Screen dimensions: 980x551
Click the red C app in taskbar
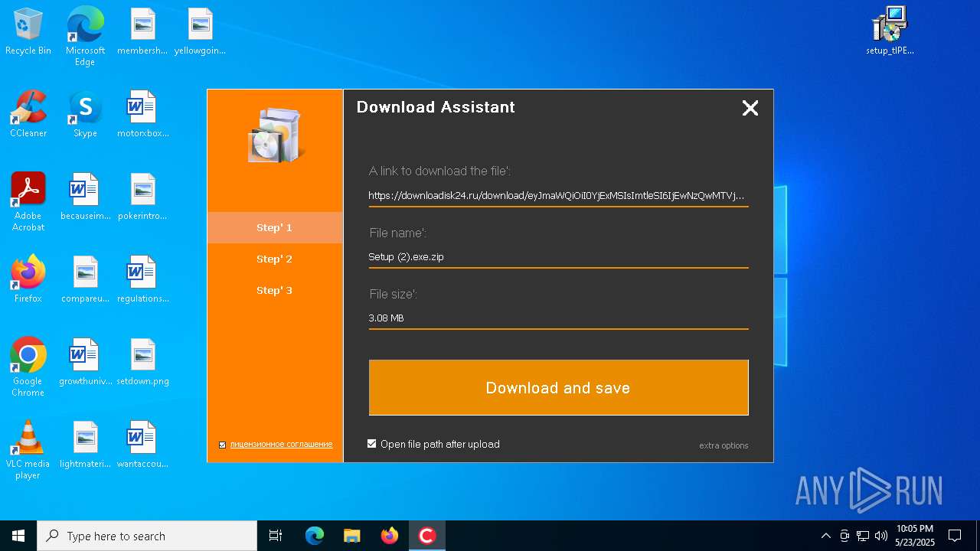coord(427,536)
